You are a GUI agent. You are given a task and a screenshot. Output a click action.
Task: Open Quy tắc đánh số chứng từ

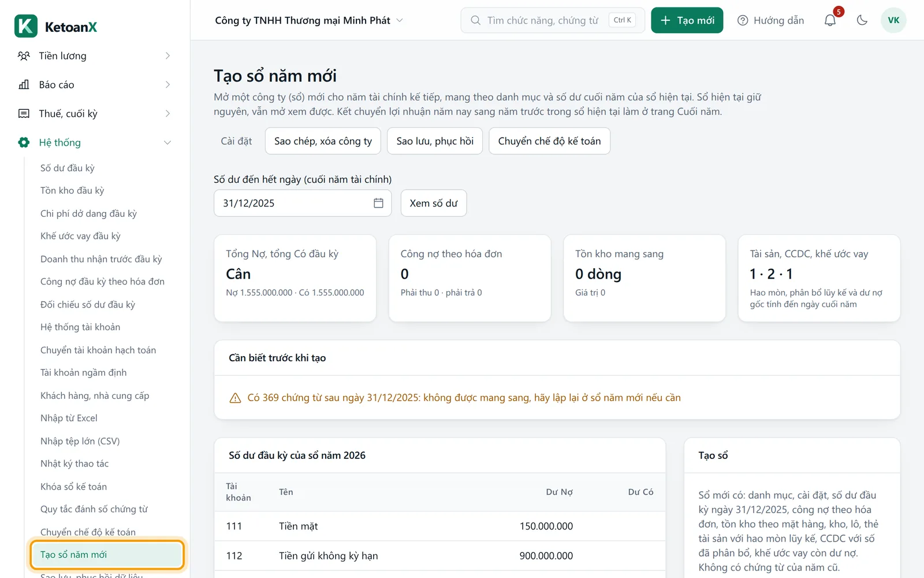[x=94, y=509]
